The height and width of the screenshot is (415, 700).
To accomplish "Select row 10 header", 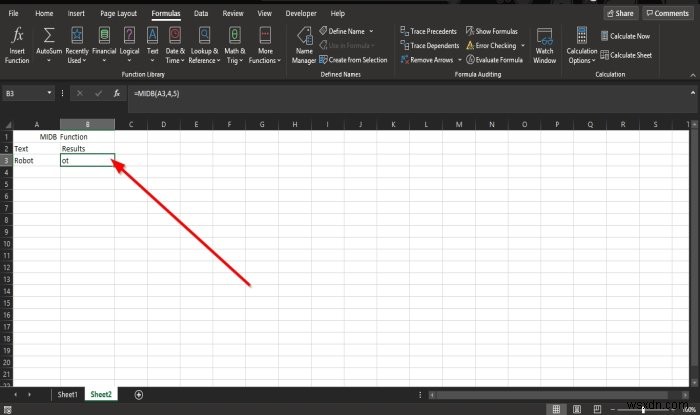I will coord(7,244).
